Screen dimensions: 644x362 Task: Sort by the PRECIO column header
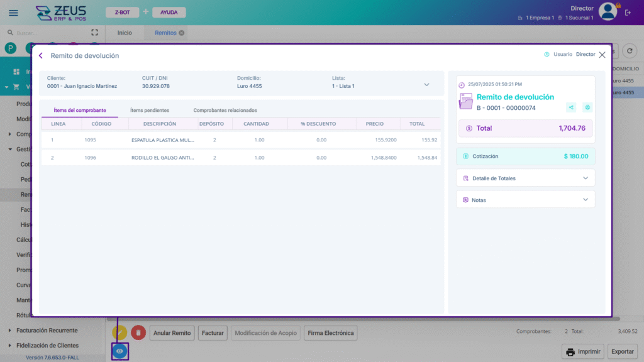point(375,124)
